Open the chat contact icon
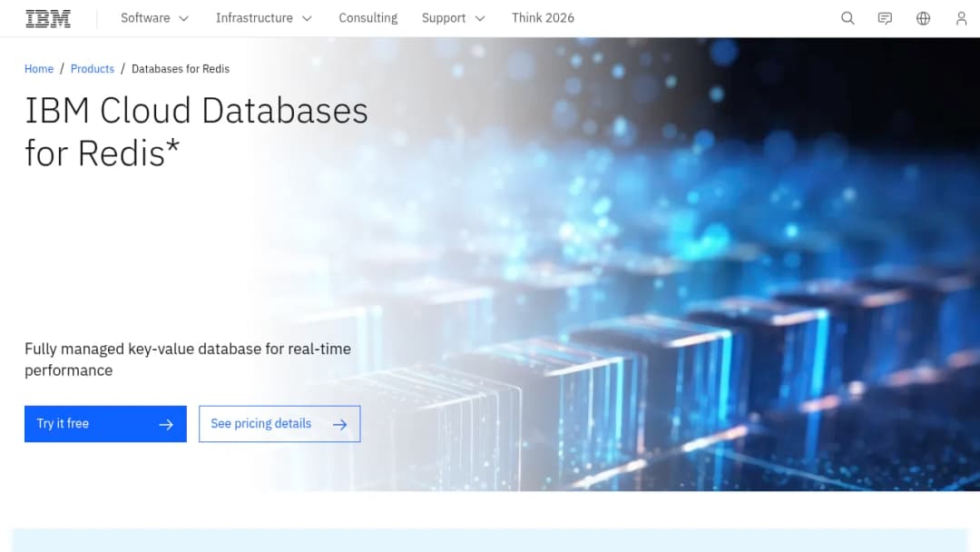Viewport: 980px width, 552px height. tap(885, 18)
